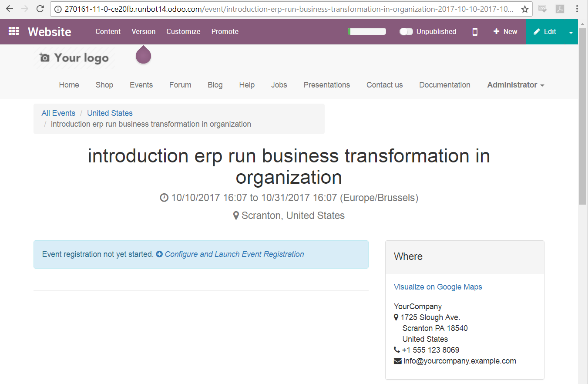The width and height of the screenshot is (588, 384).
Task: Expand the dropdown arrow next to Edit
Action: [571, 31]
